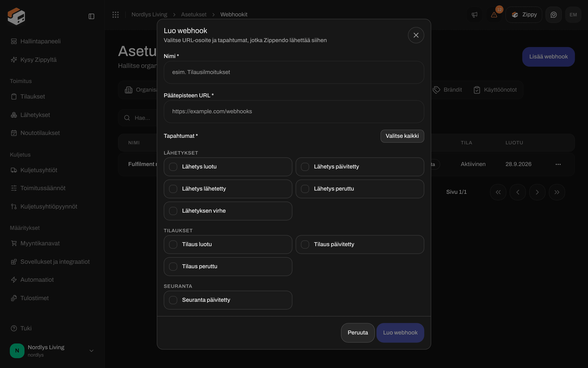Check the Tilaus päivitetty event
This screenshot has height=368, width=588.
360,244
